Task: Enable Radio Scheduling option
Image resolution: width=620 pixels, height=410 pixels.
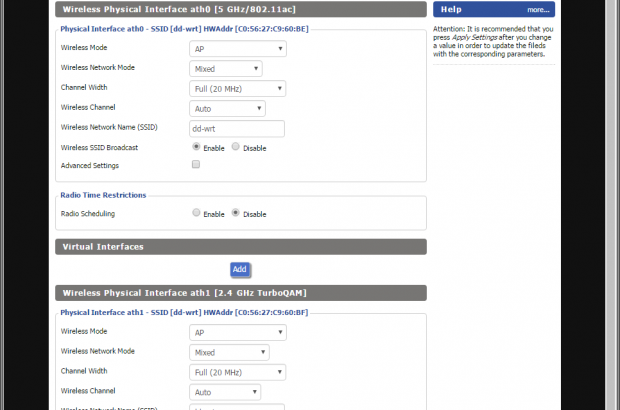Action: 197,213
